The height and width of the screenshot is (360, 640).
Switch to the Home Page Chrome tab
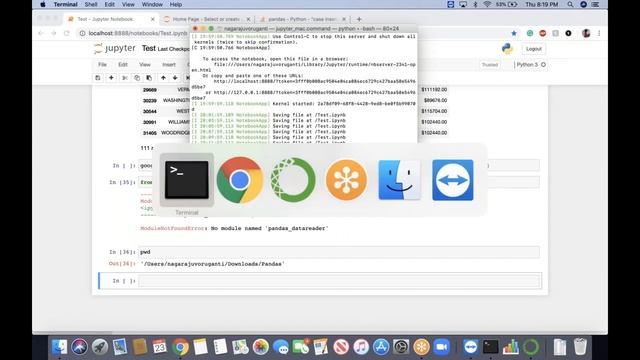206,19
